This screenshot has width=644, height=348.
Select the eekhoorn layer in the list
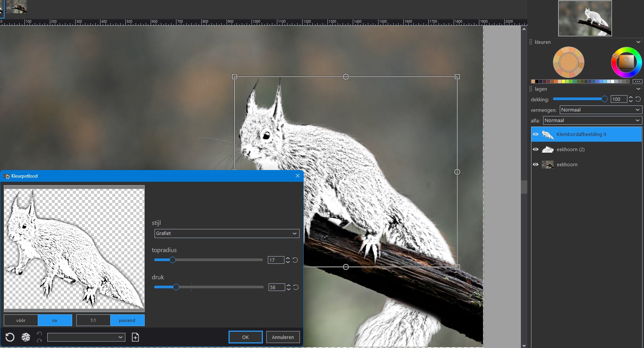(567, 164)
